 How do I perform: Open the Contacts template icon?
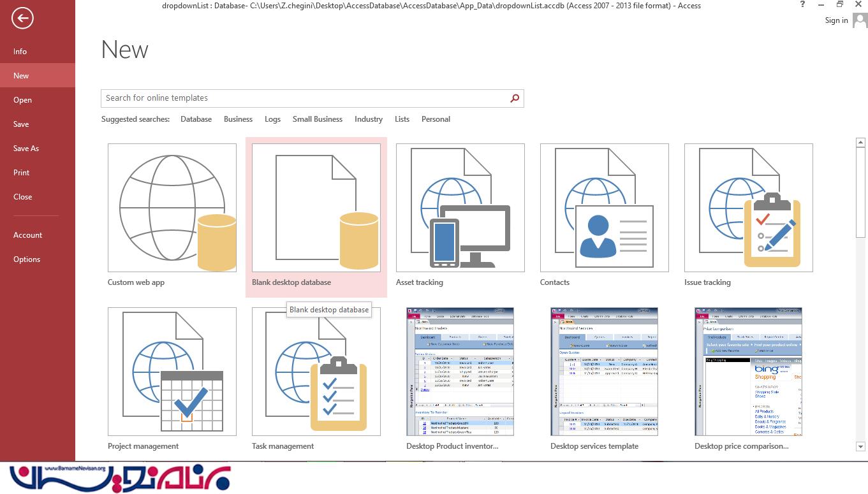[605, 208]
